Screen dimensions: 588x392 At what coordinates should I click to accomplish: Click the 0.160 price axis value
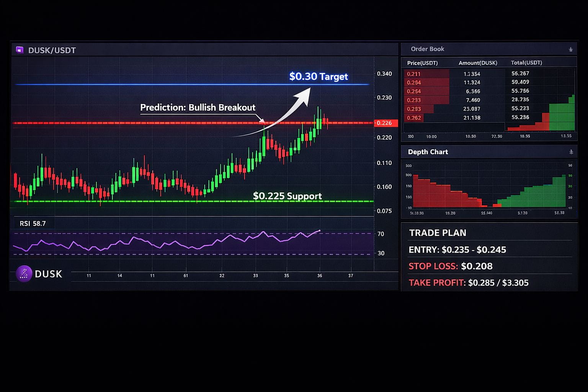[384, 187]
